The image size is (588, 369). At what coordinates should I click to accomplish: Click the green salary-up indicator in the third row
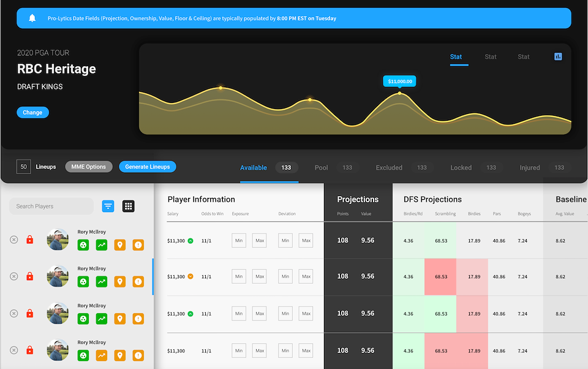coord(190,313)
